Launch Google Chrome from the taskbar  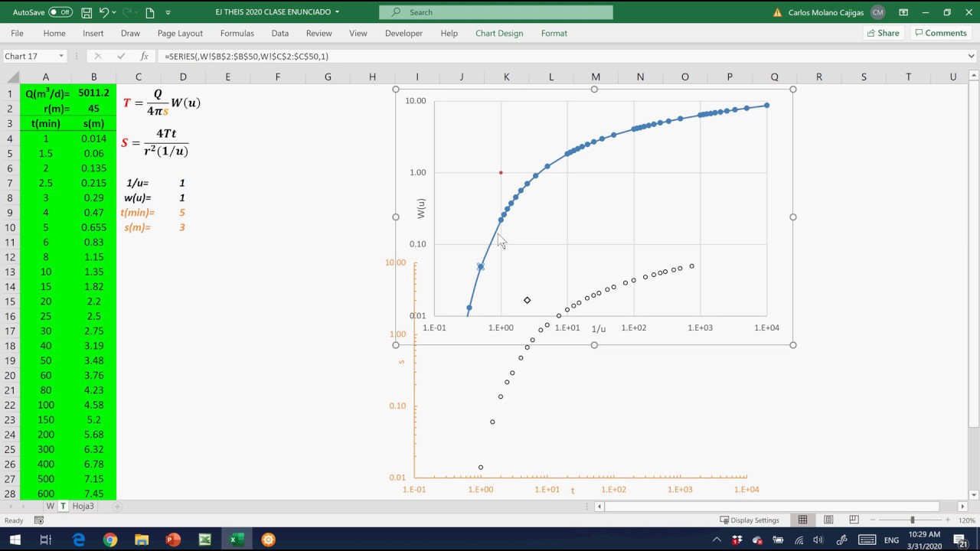[110, 540]
